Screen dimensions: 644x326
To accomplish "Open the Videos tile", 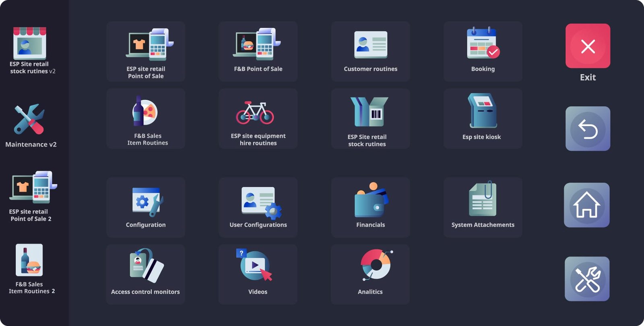I will coord(258,274).
